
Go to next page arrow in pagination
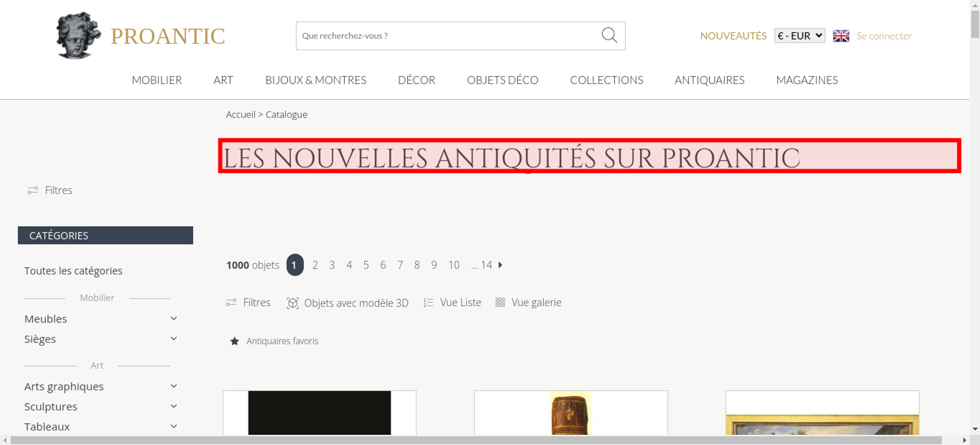point(500,265)
